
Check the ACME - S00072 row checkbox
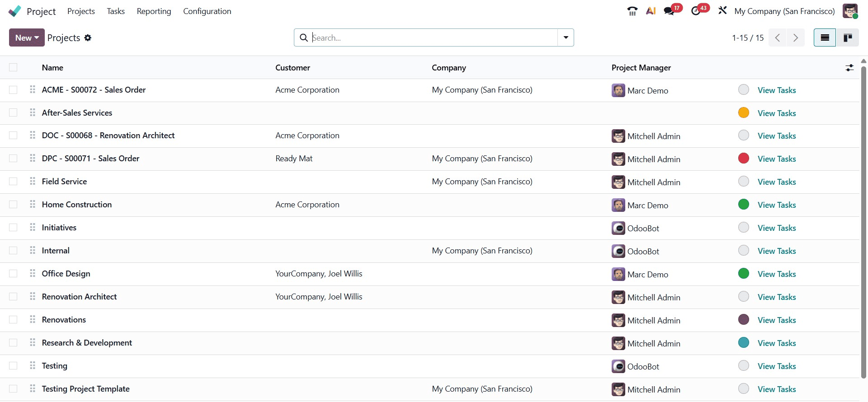[x=13, y=90]
